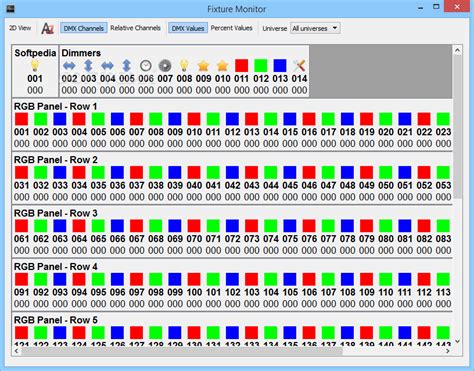Click the horizontal arrow icon above channel 004

(x=107, y=66)
